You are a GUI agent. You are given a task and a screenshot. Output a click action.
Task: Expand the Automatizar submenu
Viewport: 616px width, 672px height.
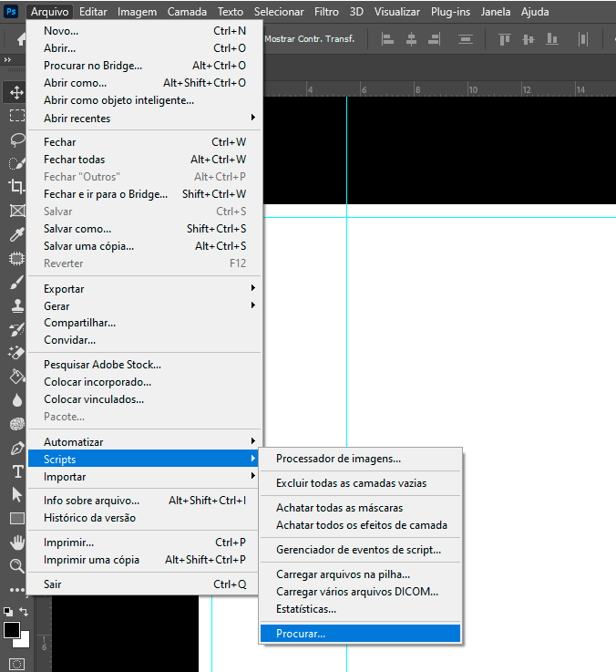pyautogui.click(x=144, y=442)
